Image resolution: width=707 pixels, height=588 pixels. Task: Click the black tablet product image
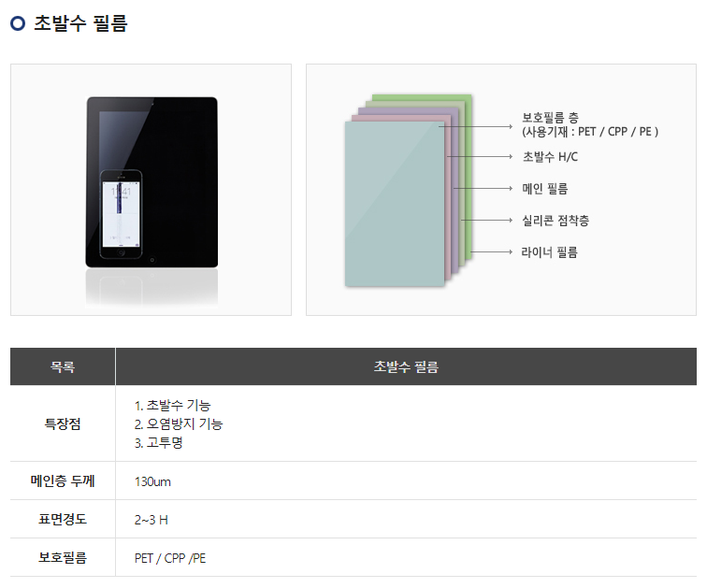(x=151, y=182)
